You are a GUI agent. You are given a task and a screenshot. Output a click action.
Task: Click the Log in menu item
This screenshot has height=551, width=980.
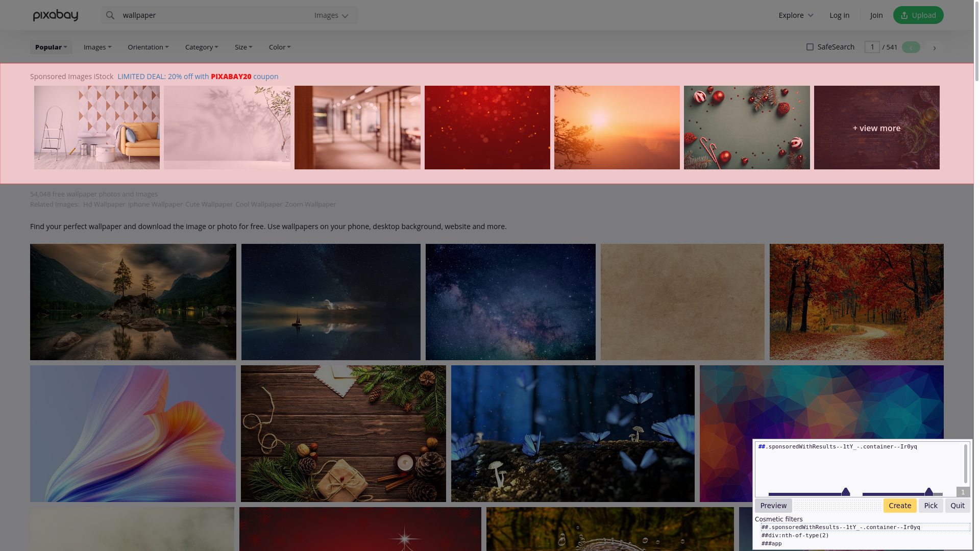(839, 15)
